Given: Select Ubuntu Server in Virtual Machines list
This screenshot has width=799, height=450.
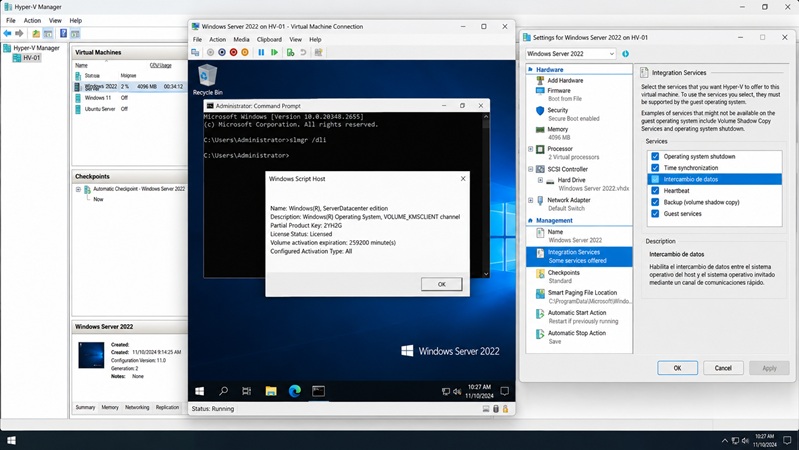Looking at the screenshot, I should pyautogui.click(x=100, y=109).
